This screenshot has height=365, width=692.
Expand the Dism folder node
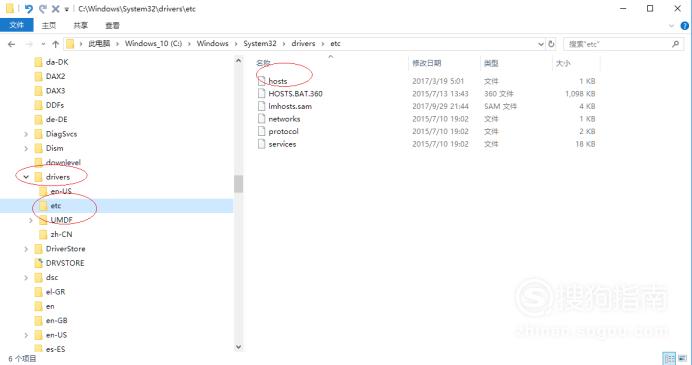[x=26, y=149]
